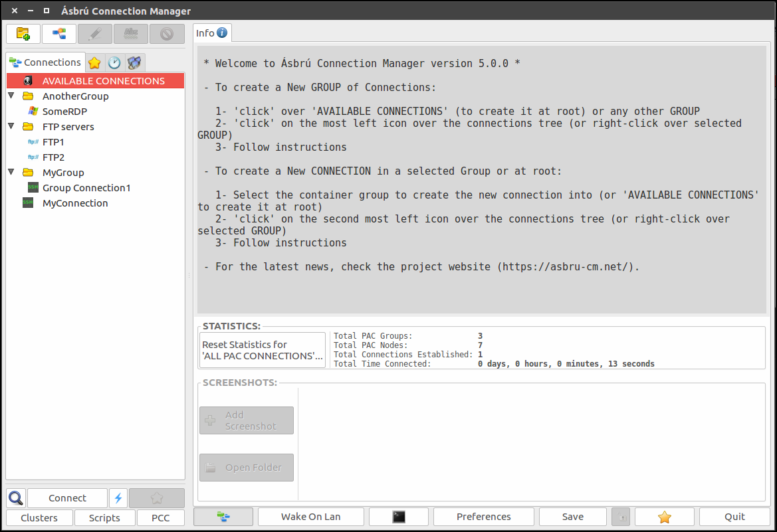The image size is (777, 532).
Task: Click the 'Total Time Connected:' statistic line
Action: click(x=494, y=363)
